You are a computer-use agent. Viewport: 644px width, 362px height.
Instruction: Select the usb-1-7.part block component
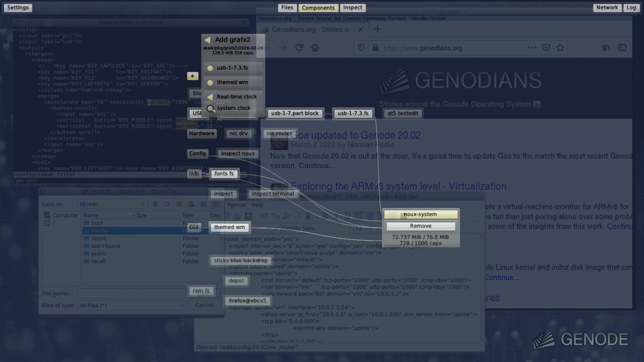point(295,113)
